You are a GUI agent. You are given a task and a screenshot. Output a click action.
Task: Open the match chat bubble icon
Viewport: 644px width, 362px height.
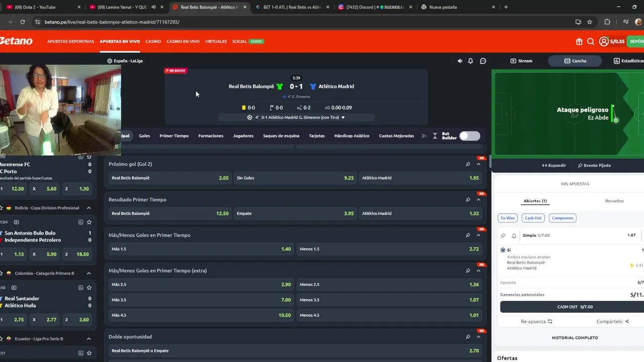(x=483, y=61)
